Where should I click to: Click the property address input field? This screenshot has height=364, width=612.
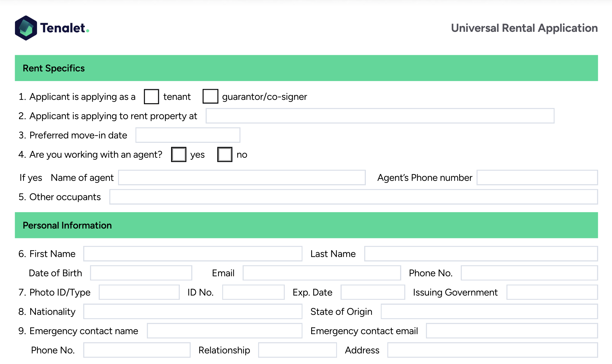[381, 116]
